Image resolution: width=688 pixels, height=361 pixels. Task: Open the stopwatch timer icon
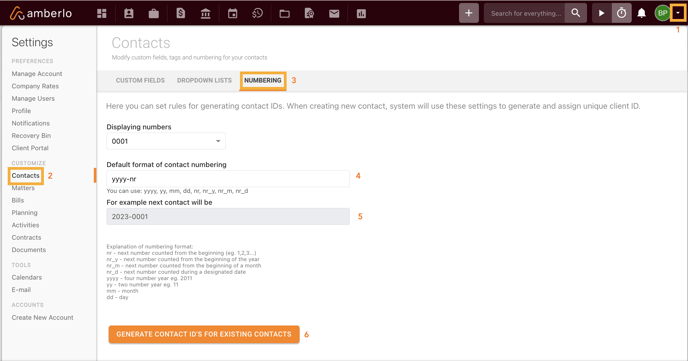coord(622,13)
